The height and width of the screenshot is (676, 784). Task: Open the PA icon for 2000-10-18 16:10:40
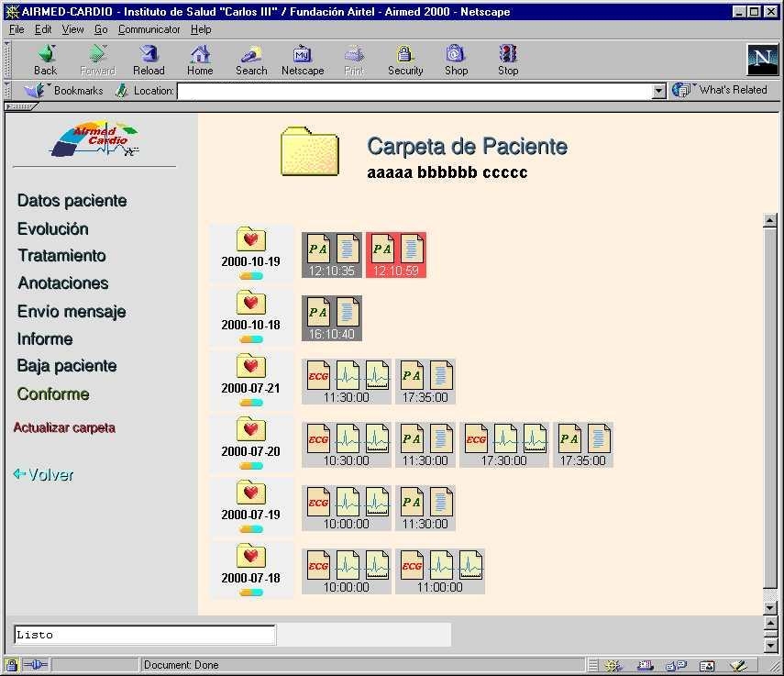click(x=318, y=312)
